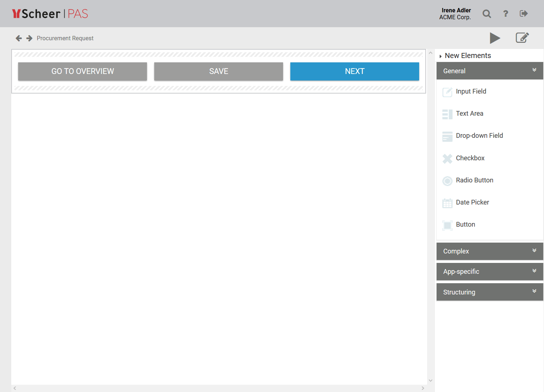Click the search magnifier icon
The width and height of the screenshot is (544, 392).
(x=487, y=14)
